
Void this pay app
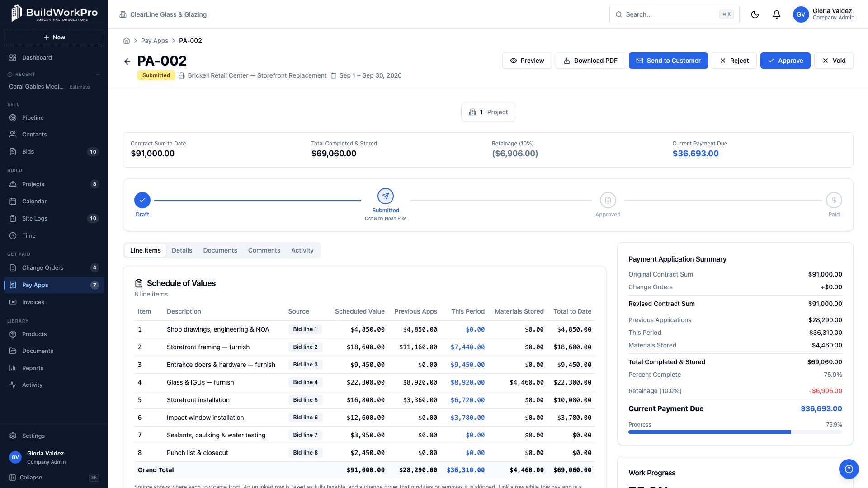pos(834,61)
